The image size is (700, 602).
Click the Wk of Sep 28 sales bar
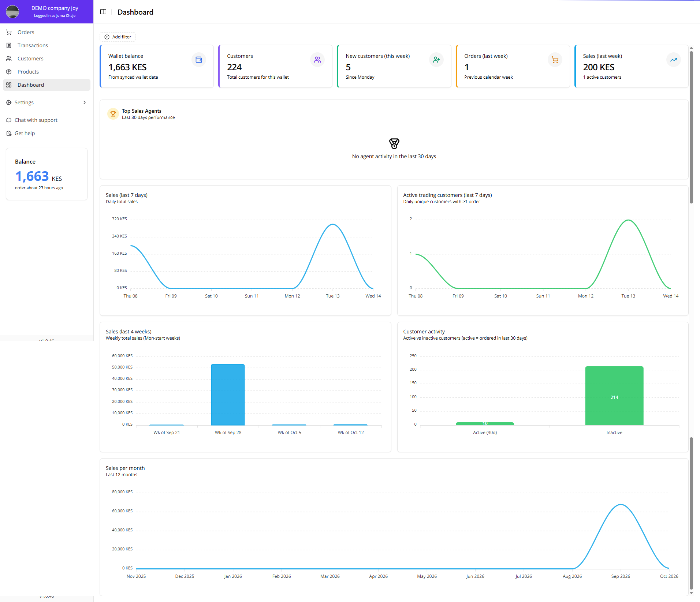pos(228,395)
